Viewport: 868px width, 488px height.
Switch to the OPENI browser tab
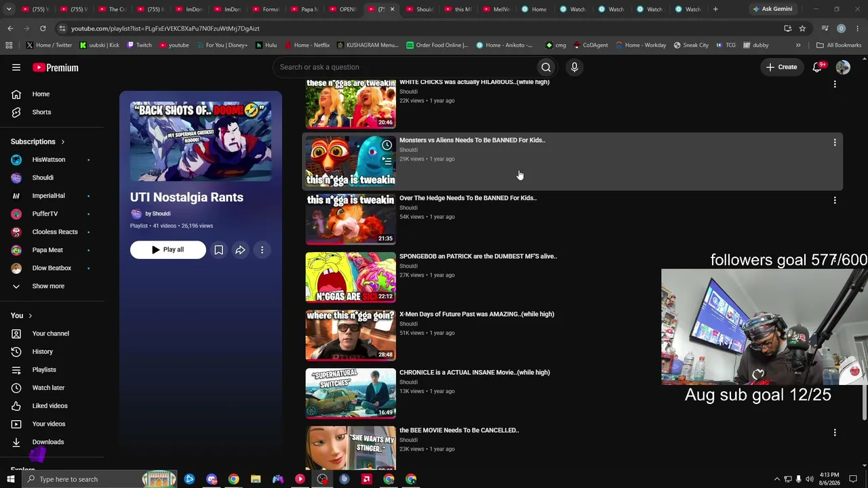pos(341,9)
